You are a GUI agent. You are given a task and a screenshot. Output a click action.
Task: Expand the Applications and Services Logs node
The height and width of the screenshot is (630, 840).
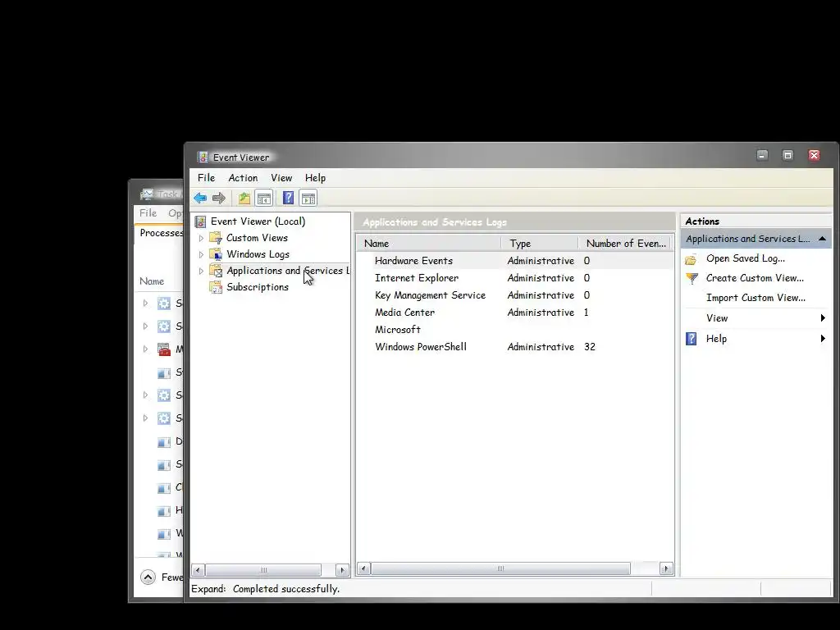(202, 271)
